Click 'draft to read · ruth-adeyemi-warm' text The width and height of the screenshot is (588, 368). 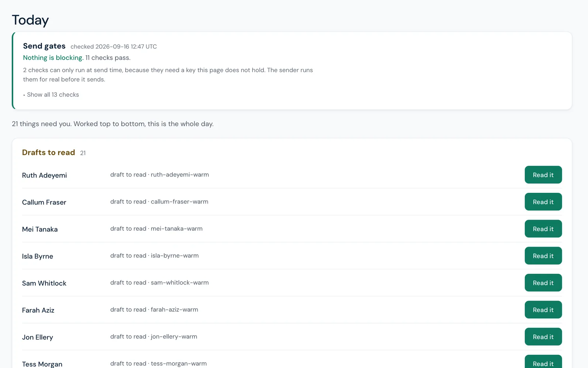point(159,174)
